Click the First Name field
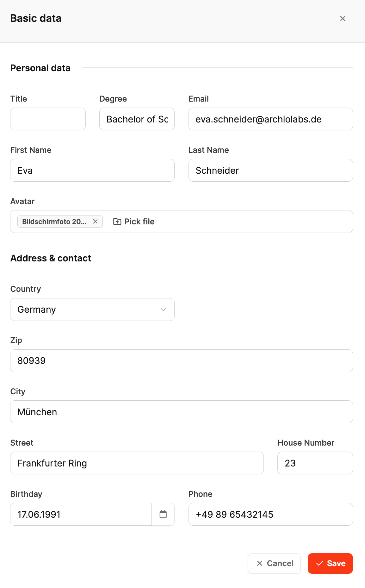 coord(92,170)
